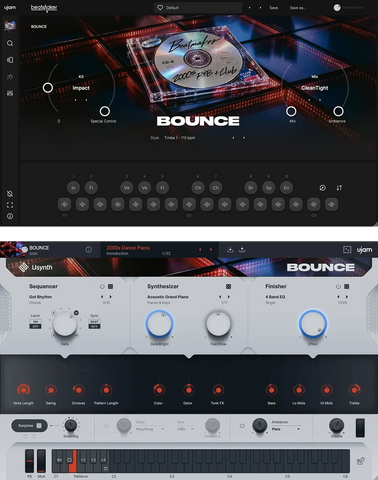Click the Note Length red knob
The width and height of the screenshot is (378, 480).
23,390
